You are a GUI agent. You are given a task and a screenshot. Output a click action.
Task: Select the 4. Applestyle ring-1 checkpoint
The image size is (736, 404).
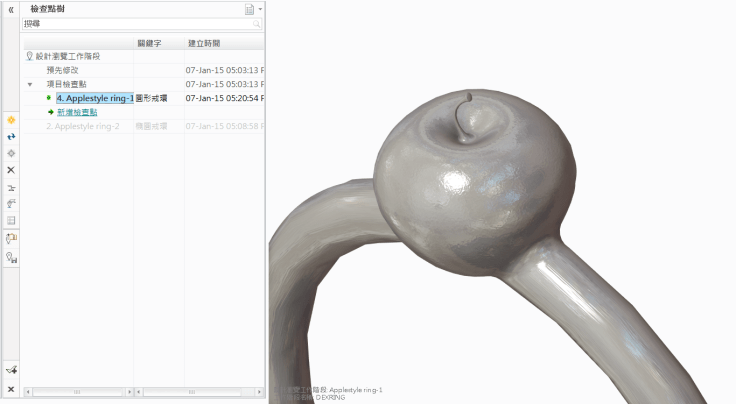pos(94,99)
